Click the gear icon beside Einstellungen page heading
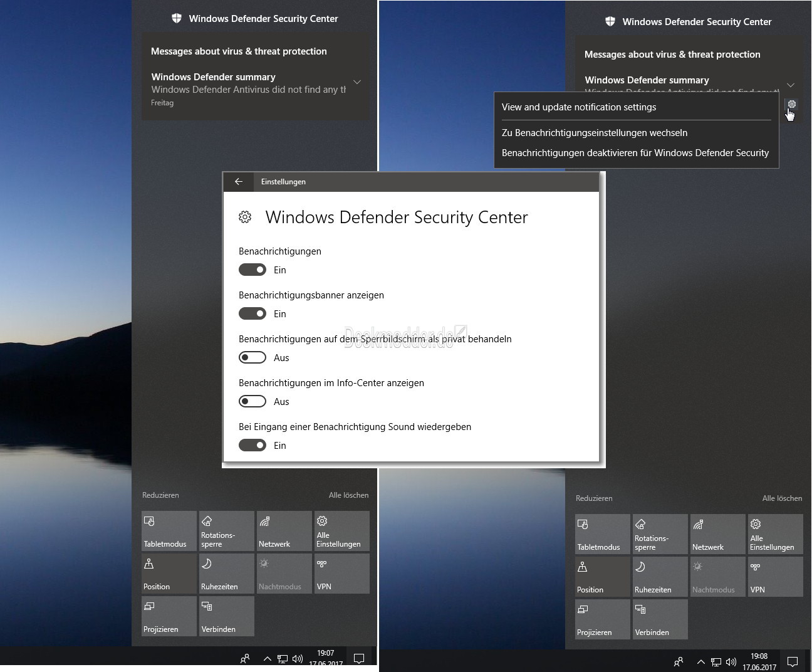This screenshot has width=812, height=672. [x=245, y=217]
